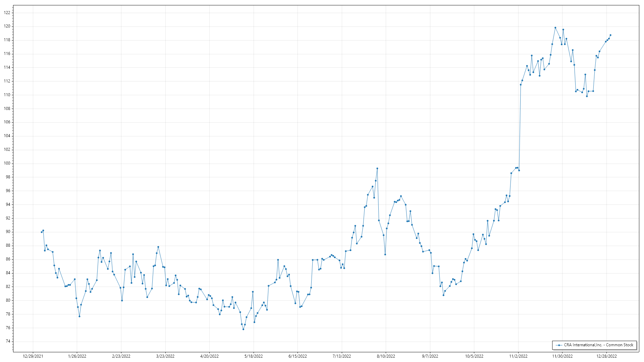Click the 12/29/2021 x-axis date label
The height and width of the screenshot is (362, 644).
[33, 356]
